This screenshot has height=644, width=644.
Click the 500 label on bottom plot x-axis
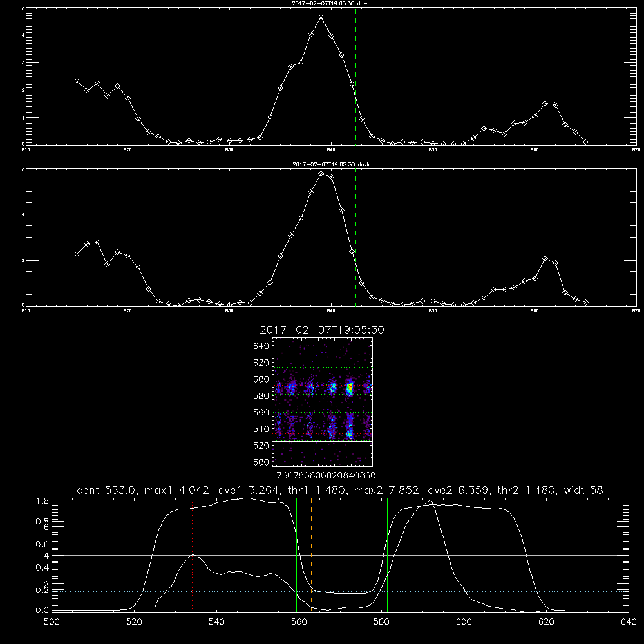coord(52,622)
